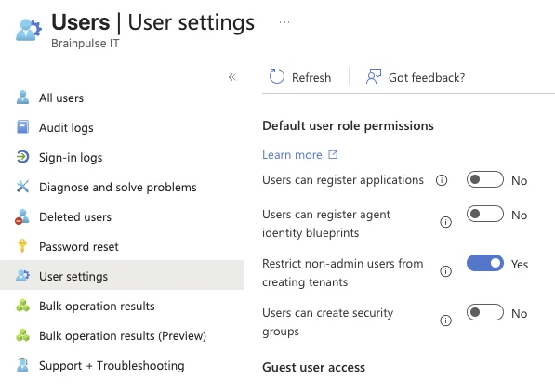Click the Default user role permissions heading

pyautogui.click(x=348, y=125)
